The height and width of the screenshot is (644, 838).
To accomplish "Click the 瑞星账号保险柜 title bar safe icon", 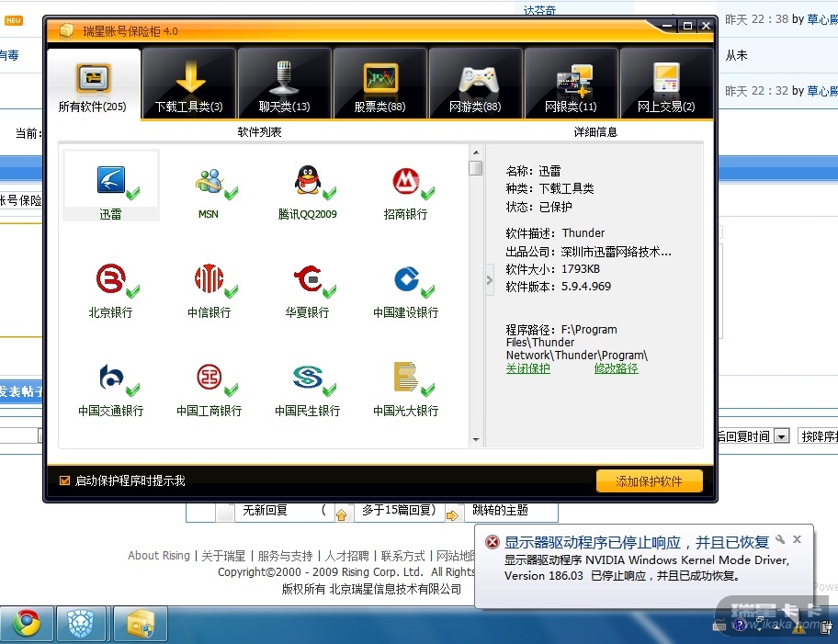I will [x=66, y=30].
